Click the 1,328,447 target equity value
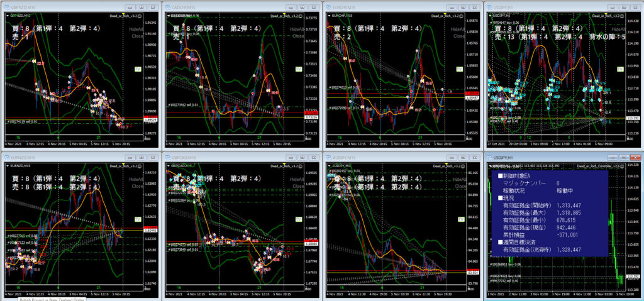644x301 pixels. coord(569,249)
